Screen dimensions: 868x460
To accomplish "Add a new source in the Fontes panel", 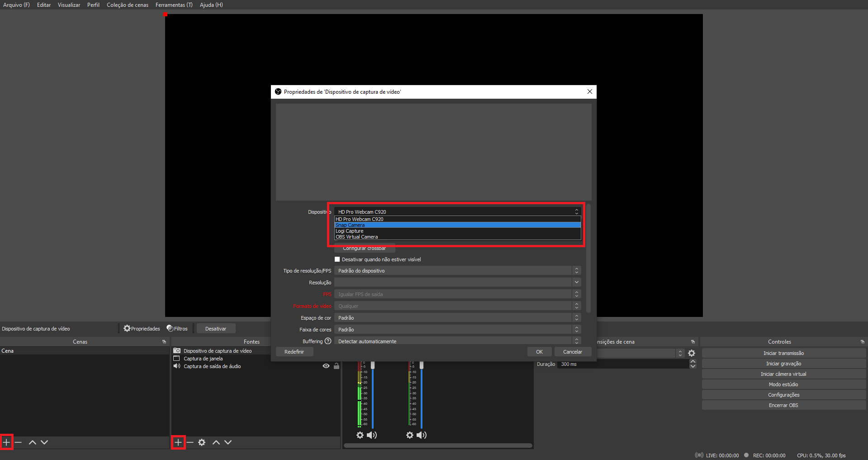I will coord(178,442).
